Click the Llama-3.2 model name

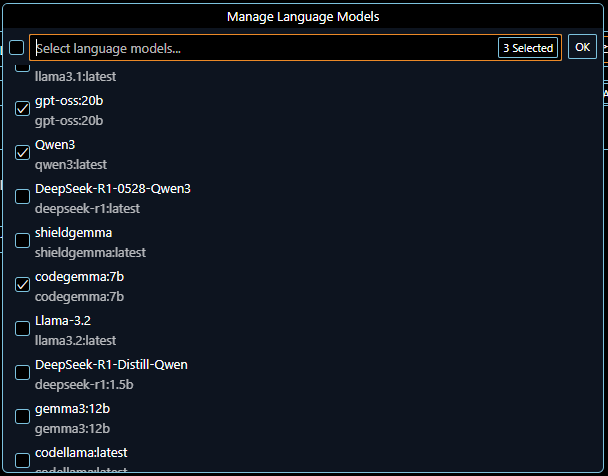pos(63,321)
